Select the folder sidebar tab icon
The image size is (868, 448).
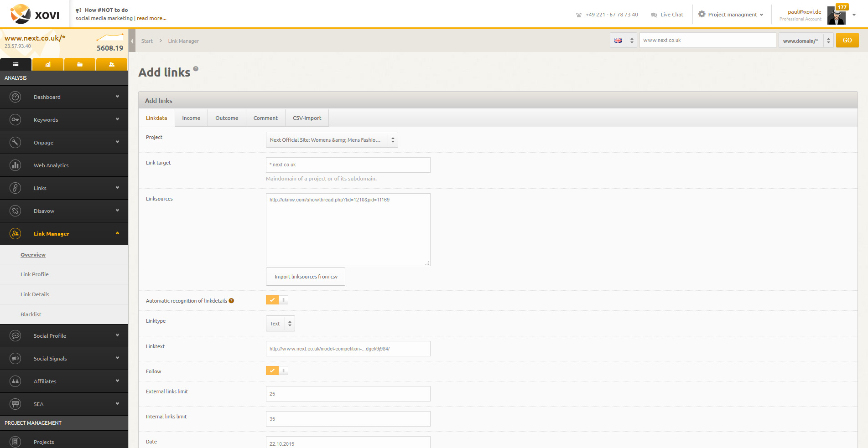tap(80, 64)
